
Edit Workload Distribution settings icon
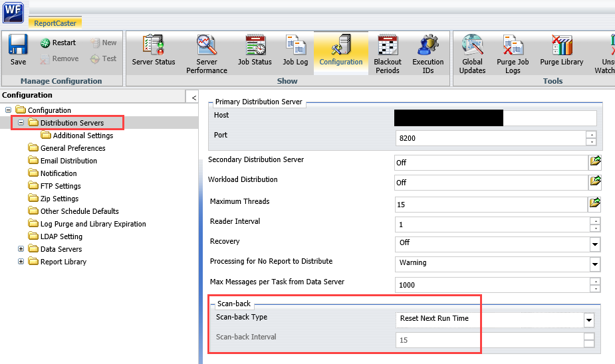(596, 181)
